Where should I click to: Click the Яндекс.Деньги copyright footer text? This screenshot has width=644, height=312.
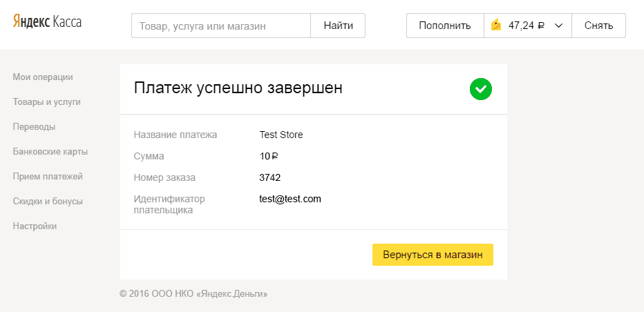(x=193, y=293)
